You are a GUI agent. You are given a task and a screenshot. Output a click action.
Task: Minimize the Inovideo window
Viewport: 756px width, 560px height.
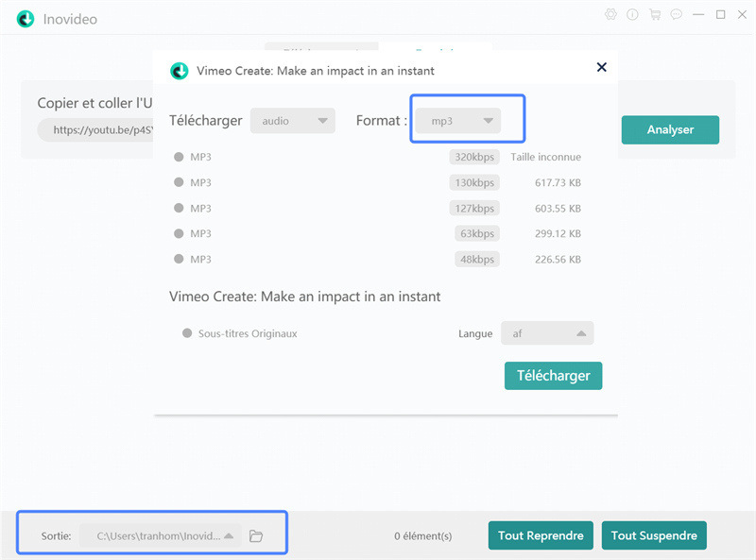point(698,15)
